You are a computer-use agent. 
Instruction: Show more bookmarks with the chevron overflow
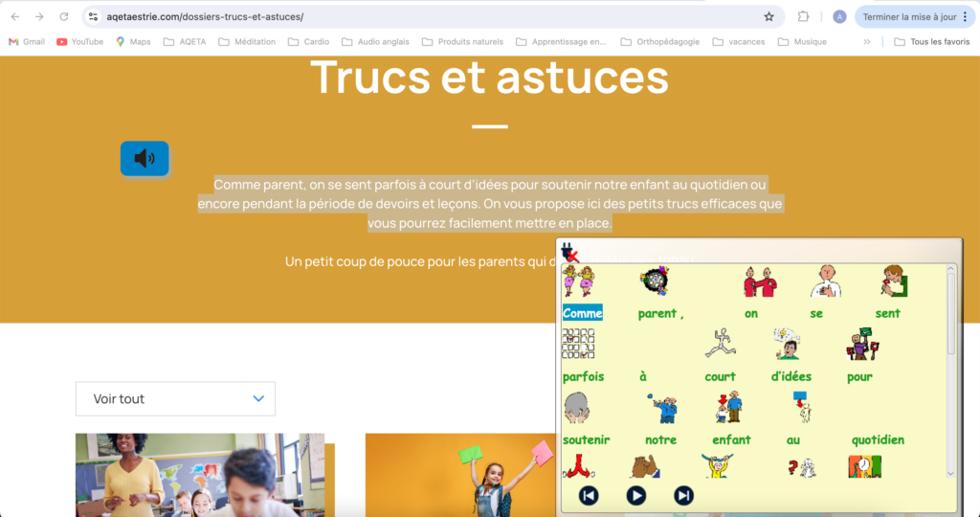pyautogui.click(x=867, y=41)
